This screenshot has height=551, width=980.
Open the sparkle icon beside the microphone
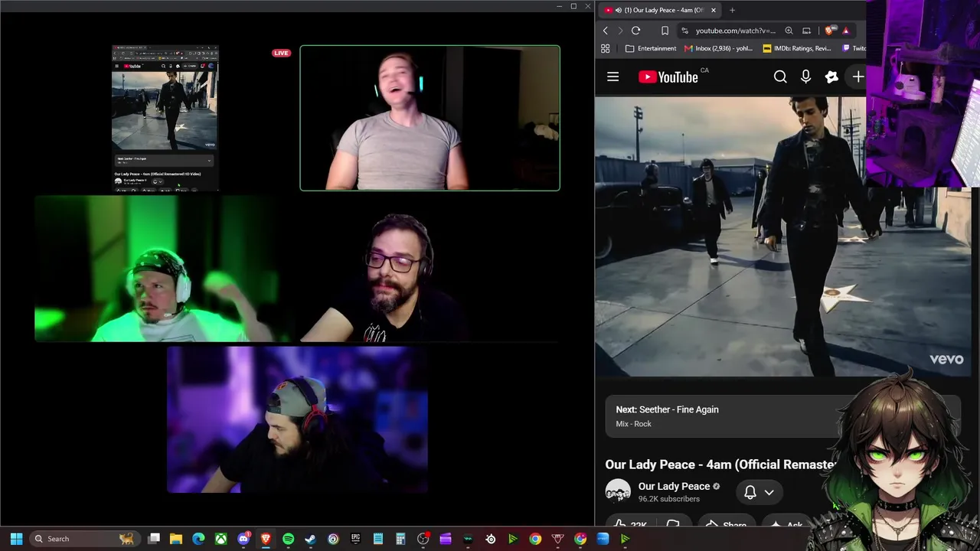[831, 77]
